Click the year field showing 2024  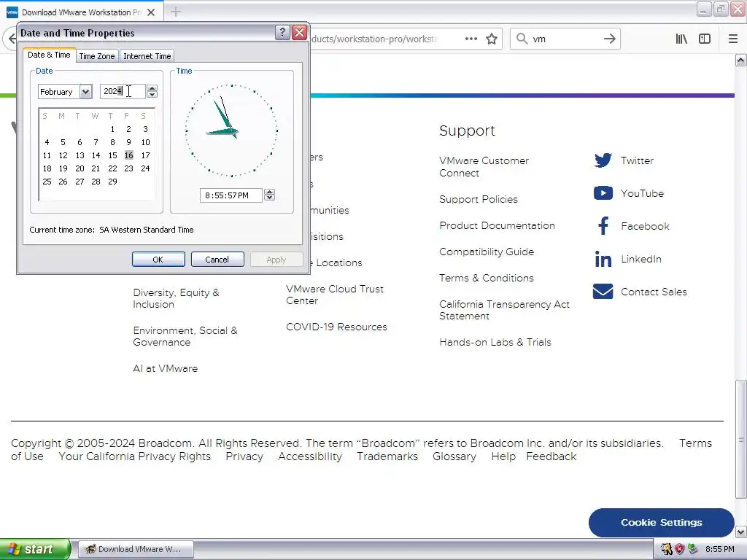(123, 91)
